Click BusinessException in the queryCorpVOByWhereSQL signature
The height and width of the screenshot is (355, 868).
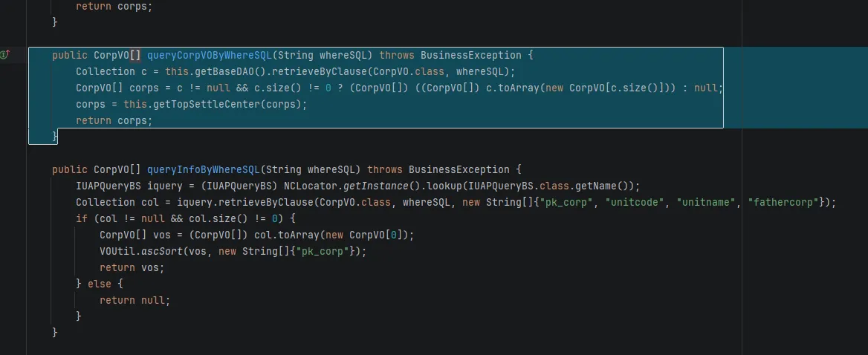470,55
